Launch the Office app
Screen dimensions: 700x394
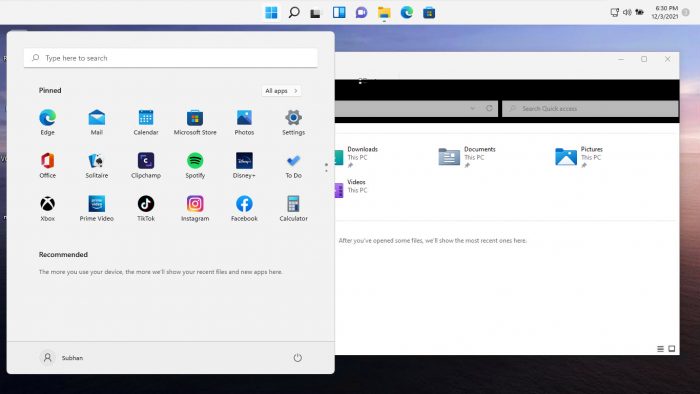pyautogui.click(x=47, y=165)
